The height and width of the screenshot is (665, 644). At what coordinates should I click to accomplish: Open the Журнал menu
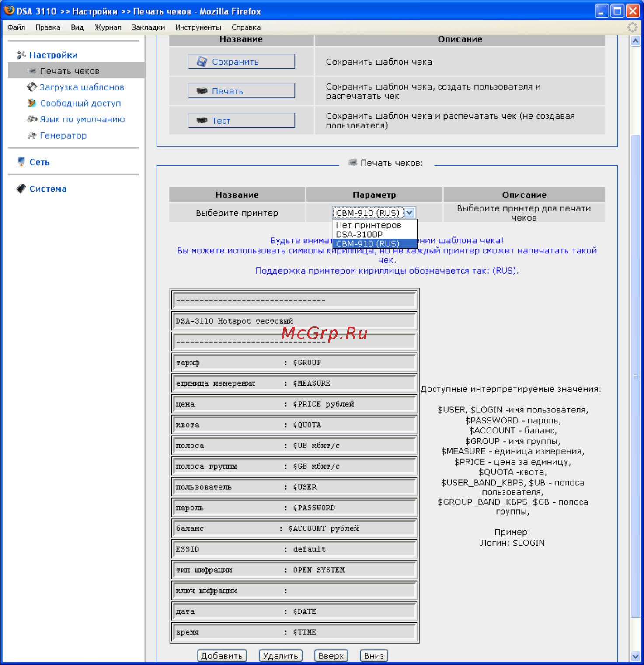click(108, 28)
